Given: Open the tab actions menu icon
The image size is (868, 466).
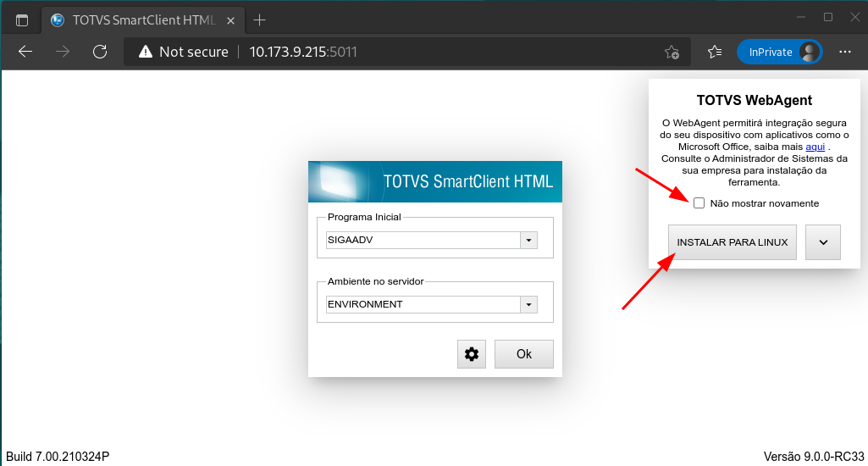Looking at the screenshot, I should pyautogui.click(x=21, y=20).
